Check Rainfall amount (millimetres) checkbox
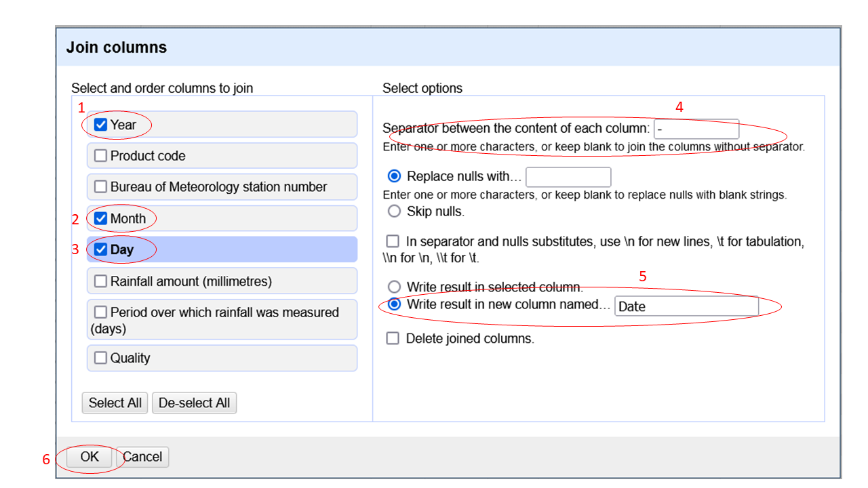 click(101, 281)
